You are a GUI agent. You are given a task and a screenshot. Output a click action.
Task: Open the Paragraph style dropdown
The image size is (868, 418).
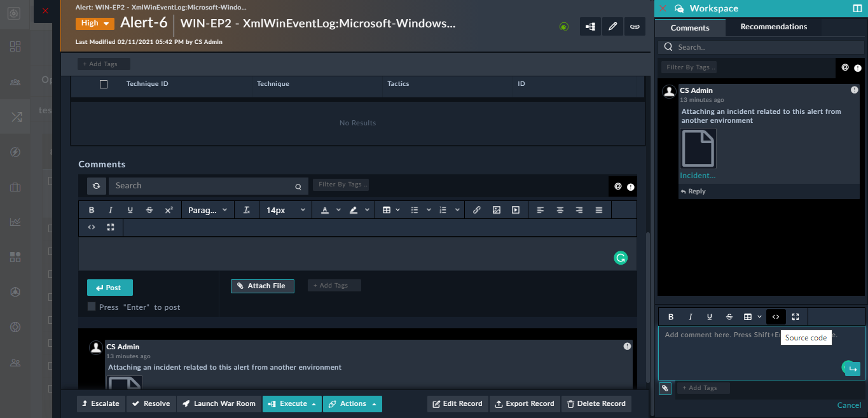(208, 209)
